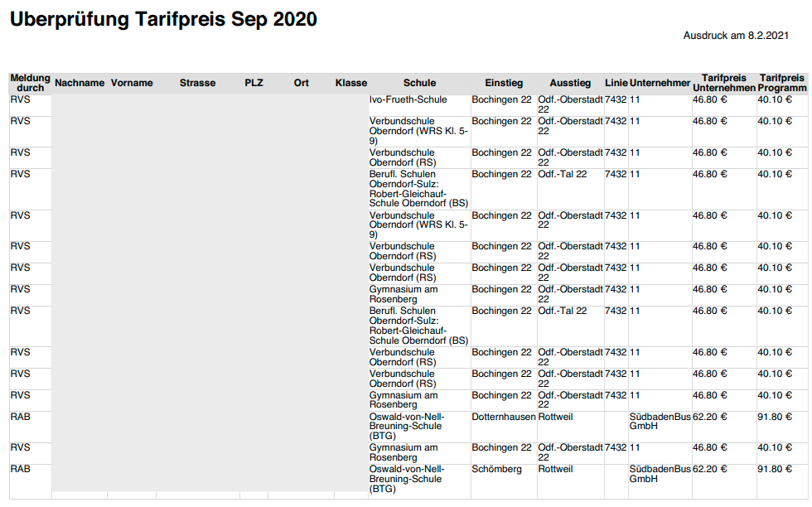Viewport: 812px width, 507px height.
Task: Click the Vorname column header
Action: [x=132, y=83]
